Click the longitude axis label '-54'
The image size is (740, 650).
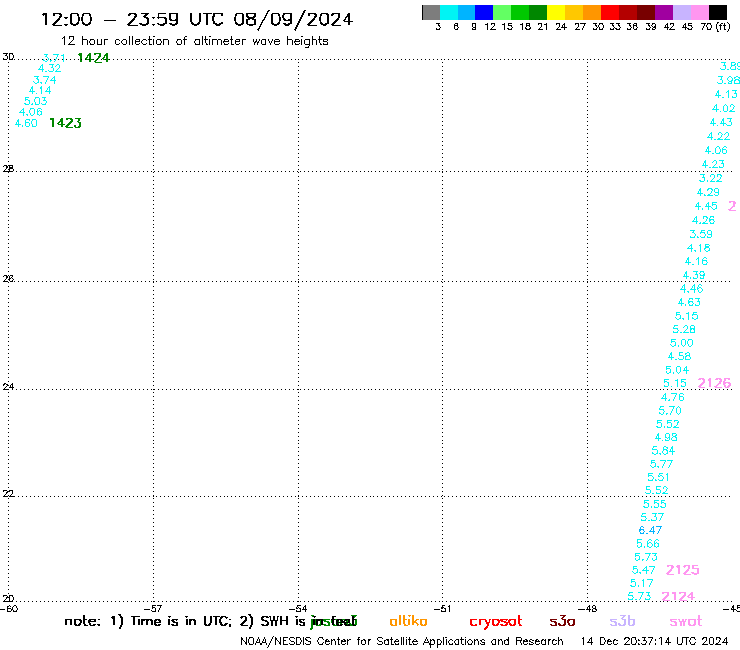(x=299, y=608)
